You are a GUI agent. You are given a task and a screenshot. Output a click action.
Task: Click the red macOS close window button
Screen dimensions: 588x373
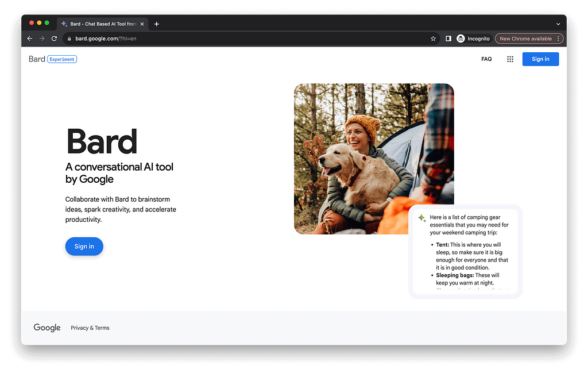tap(32, 23)
